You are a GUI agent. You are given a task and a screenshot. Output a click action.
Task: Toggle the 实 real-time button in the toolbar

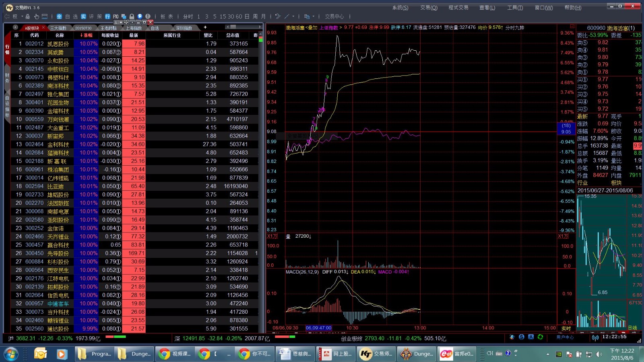pyautogui.click(x=83, y=16)
